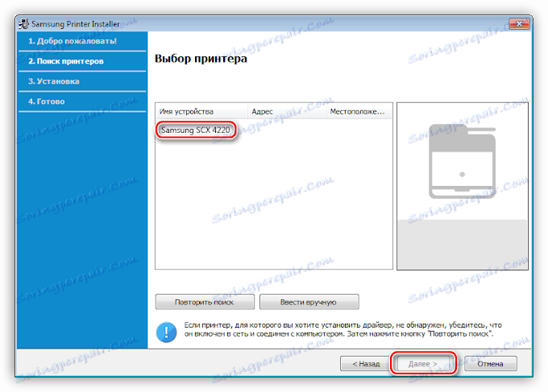Screen dimensions: 548x392
Task: Select step 1. Добро пожаловать!
Action: pos(73,41)
